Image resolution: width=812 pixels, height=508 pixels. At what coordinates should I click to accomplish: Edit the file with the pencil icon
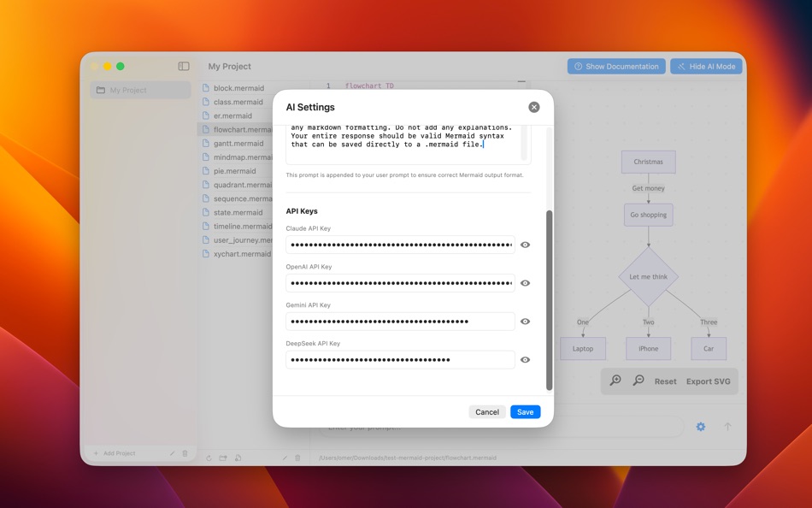point(285,458)
